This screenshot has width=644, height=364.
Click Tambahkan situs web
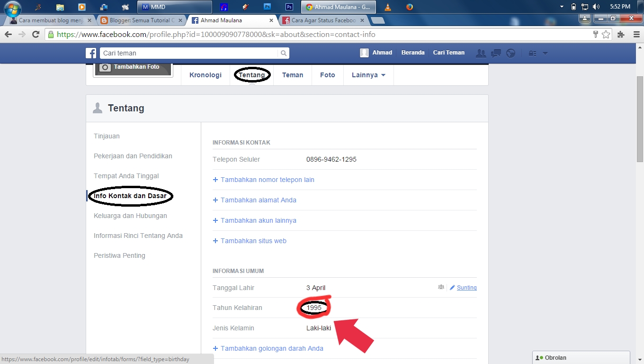click(x=250, y=241)
